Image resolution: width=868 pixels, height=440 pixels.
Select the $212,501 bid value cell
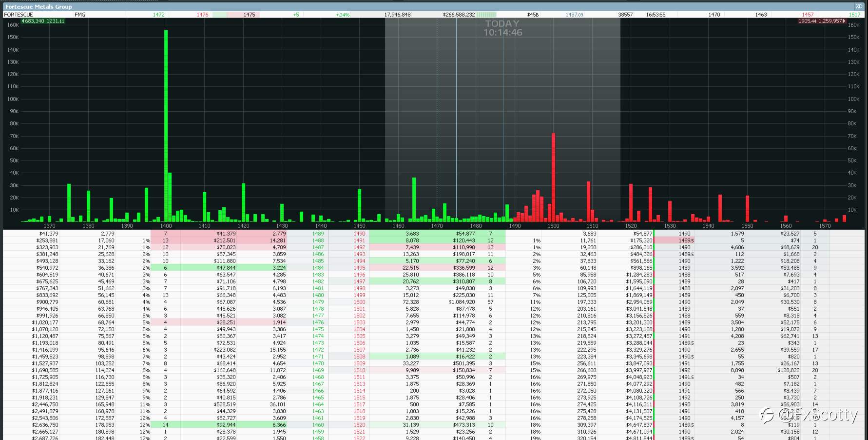(x=226, y=240)
